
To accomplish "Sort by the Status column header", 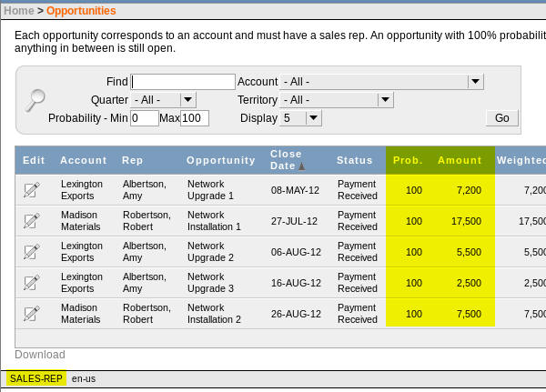I will [x=354, y=160].
